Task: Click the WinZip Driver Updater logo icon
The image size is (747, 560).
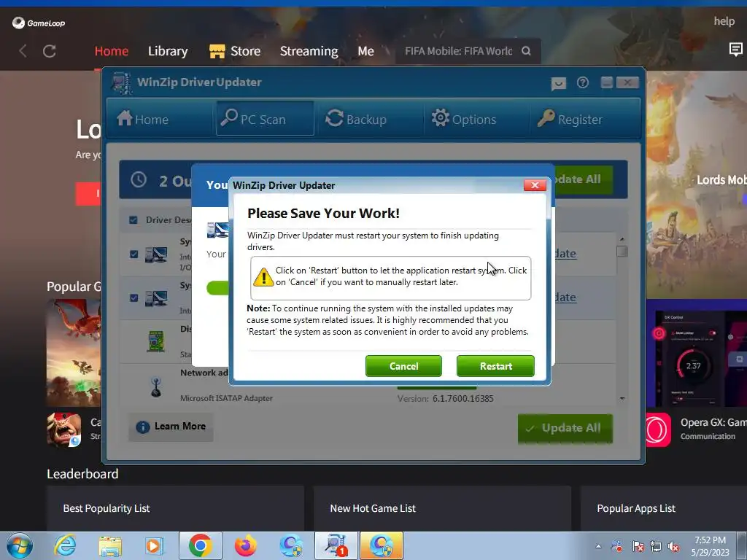Action: click(x=122, y=83)
